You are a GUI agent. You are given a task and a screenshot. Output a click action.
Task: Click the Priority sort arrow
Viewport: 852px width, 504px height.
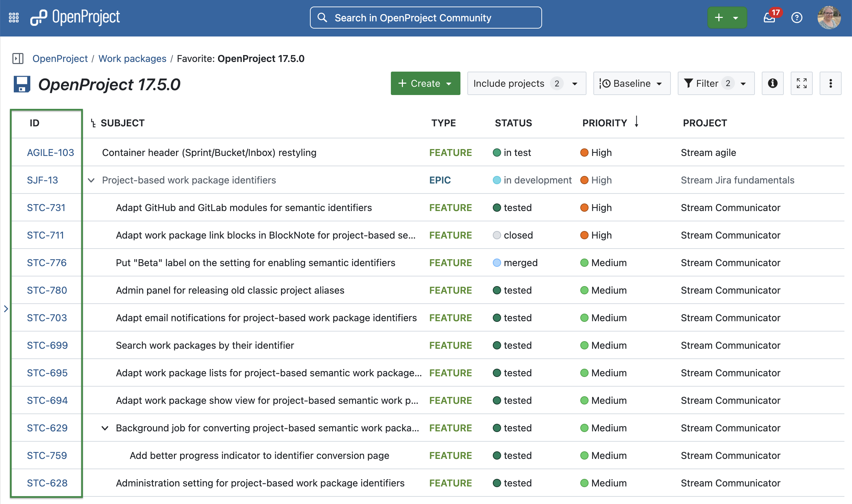[x=636, y=122]
